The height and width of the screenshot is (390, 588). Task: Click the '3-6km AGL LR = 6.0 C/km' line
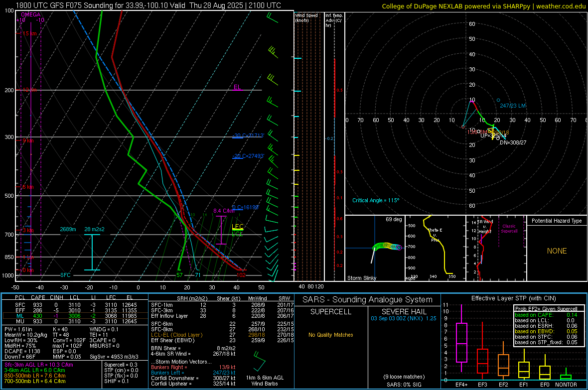(x=35, y=370)
